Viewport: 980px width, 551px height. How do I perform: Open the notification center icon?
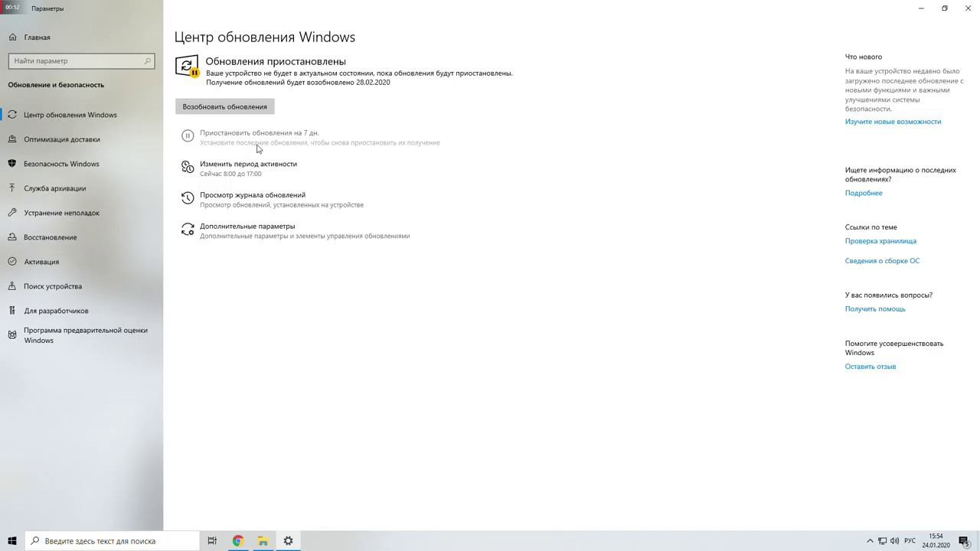(965, 541)
